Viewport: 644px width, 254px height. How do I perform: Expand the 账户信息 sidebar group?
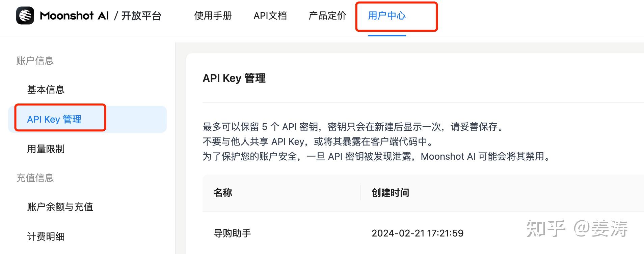click(x=34, y=61)
